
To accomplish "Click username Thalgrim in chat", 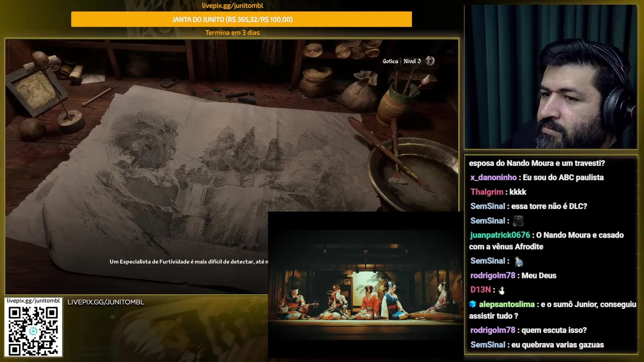I will (487, 192).
